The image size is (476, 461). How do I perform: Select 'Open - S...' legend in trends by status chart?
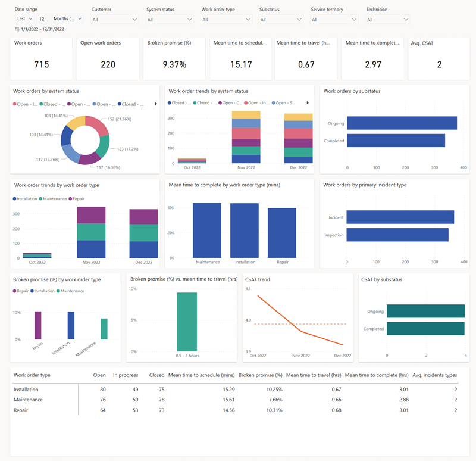(283, 103)
